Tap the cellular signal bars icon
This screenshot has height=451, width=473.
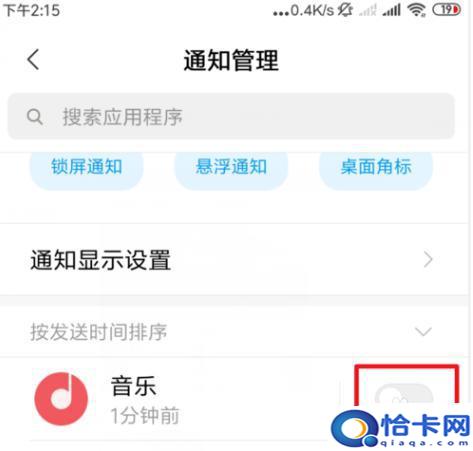[x=391, y=11]
